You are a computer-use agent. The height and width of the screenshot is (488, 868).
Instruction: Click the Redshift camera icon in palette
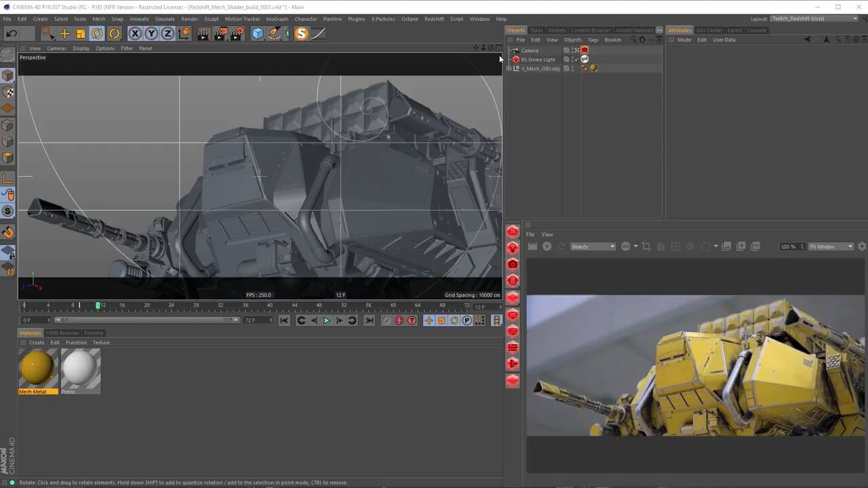513,264
